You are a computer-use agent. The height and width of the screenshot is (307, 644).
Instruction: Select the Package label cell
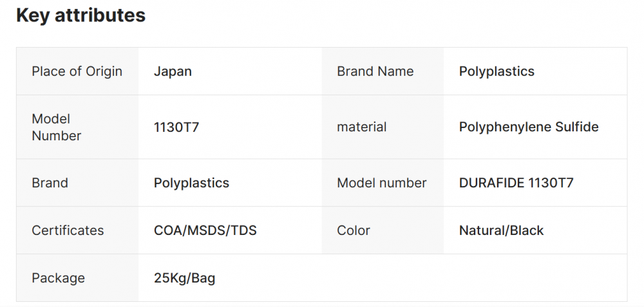click(58, 278)
